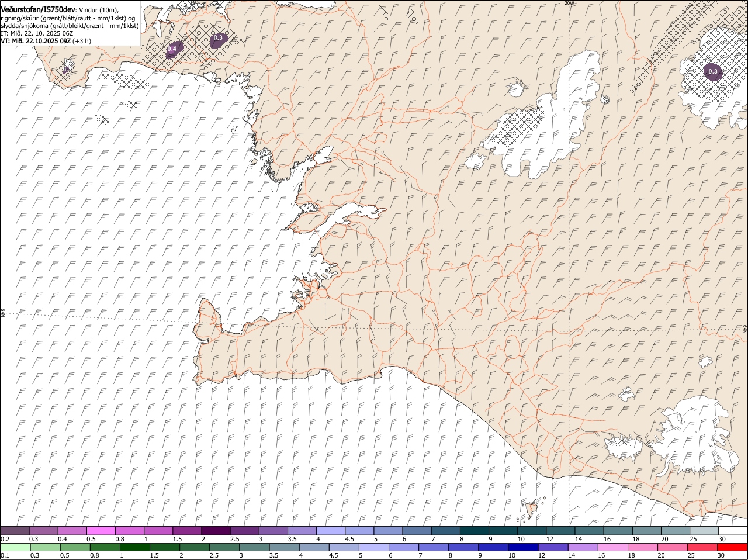
Task: Click the white upper legend swatch above 30
Action: pyautogui.click(x=733, y=531)
